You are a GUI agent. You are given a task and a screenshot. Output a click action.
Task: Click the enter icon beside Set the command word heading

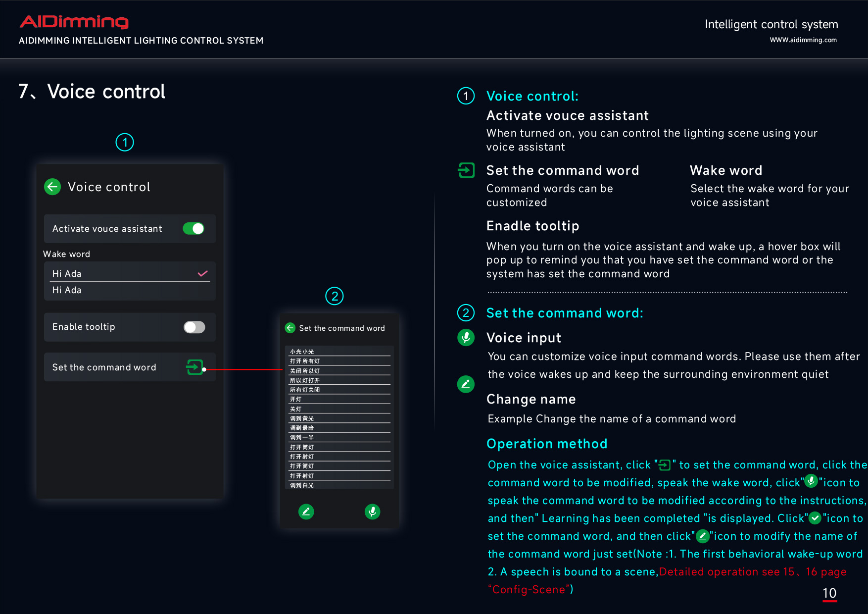click(466, 170)
